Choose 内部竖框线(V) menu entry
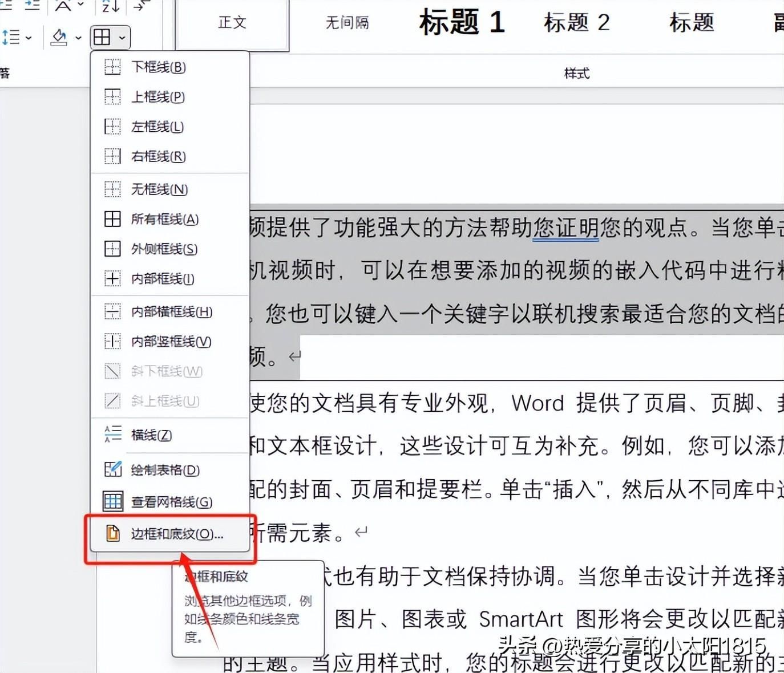The height and width of the screenshot is (673, 784). pos(170,341)
